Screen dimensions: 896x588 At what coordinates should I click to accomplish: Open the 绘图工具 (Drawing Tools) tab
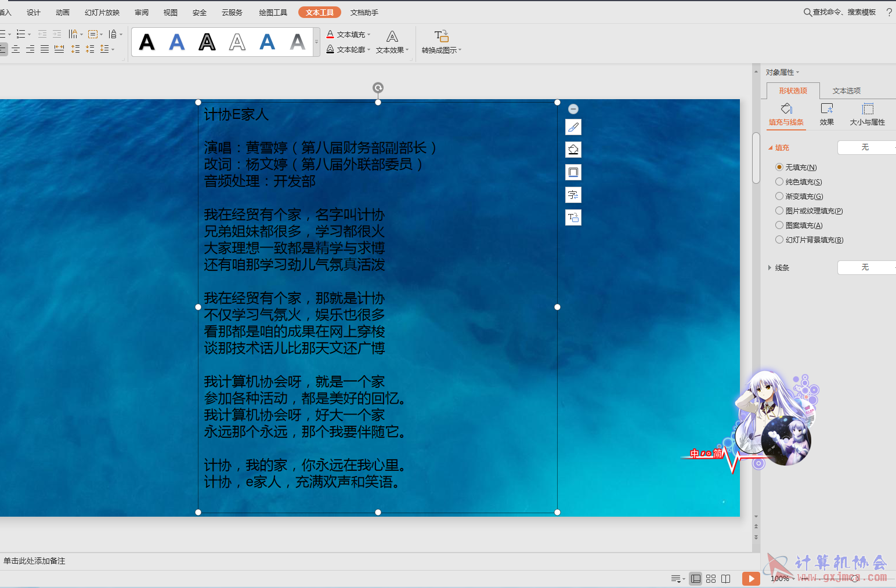273,12
